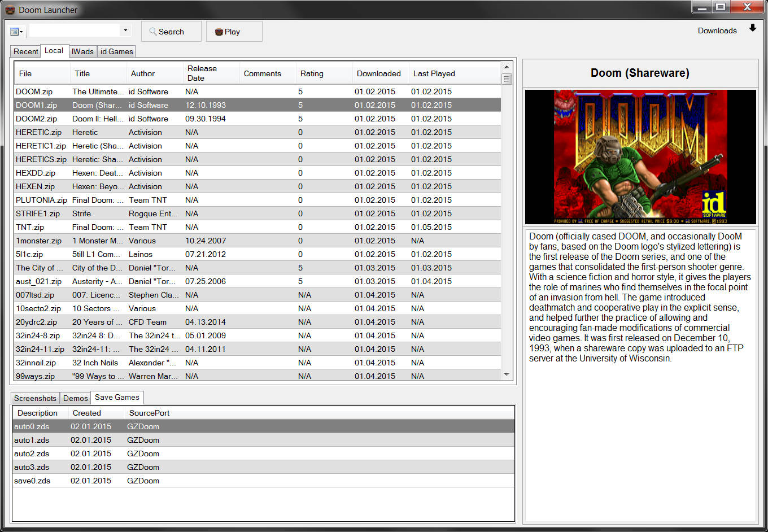Click the Doom cover art image

640,157
